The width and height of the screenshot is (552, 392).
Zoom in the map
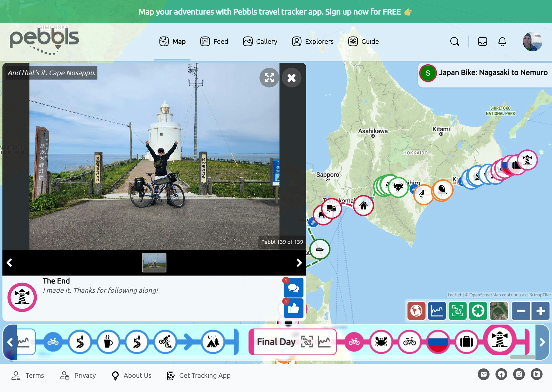pyautogui.click(x=540, y=311)
